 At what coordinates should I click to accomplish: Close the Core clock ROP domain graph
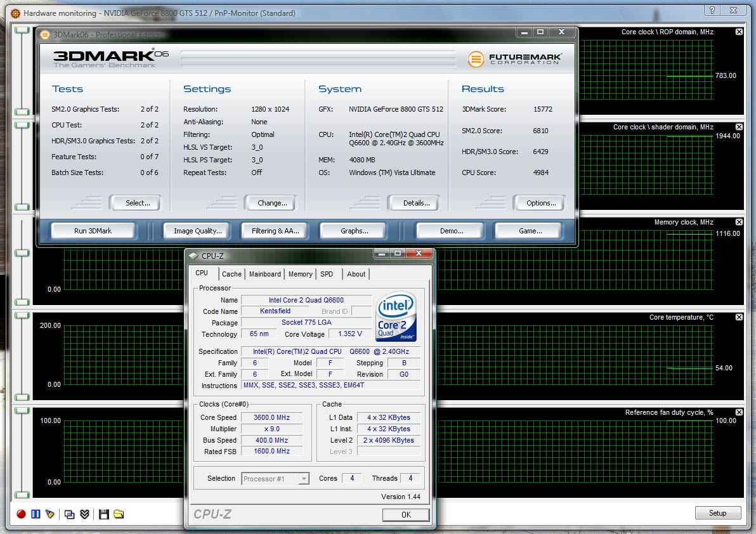click(739, 32)
